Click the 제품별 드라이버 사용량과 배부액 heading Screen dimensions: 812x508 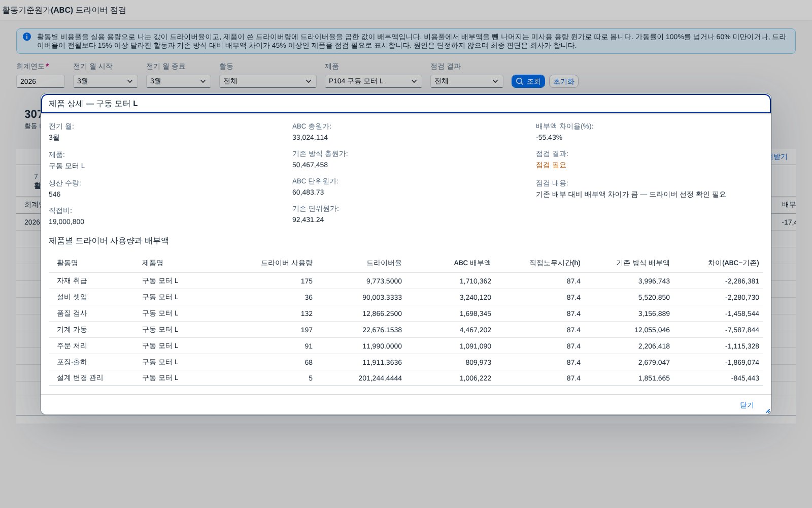point(109,241)
